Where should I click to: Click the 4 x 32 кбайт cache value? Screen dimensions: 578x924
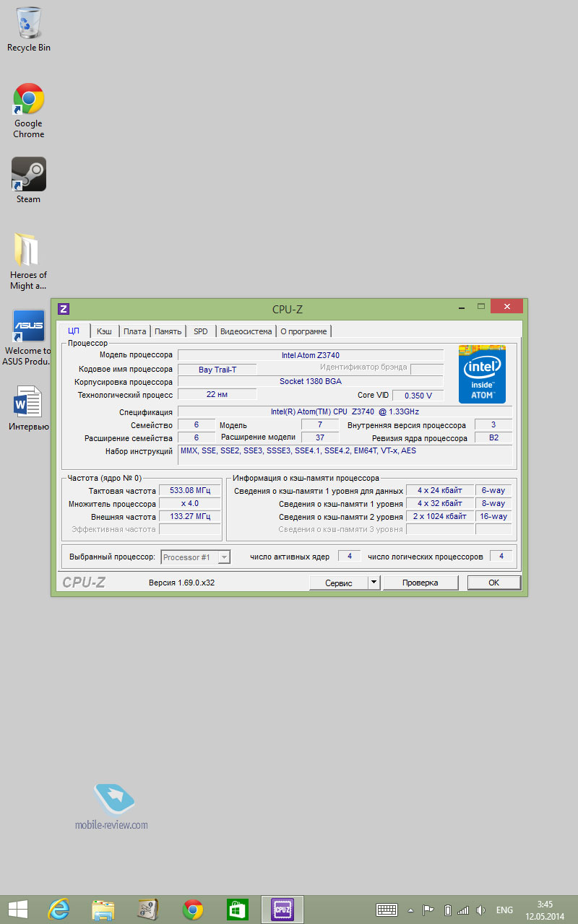click(440, 504)
